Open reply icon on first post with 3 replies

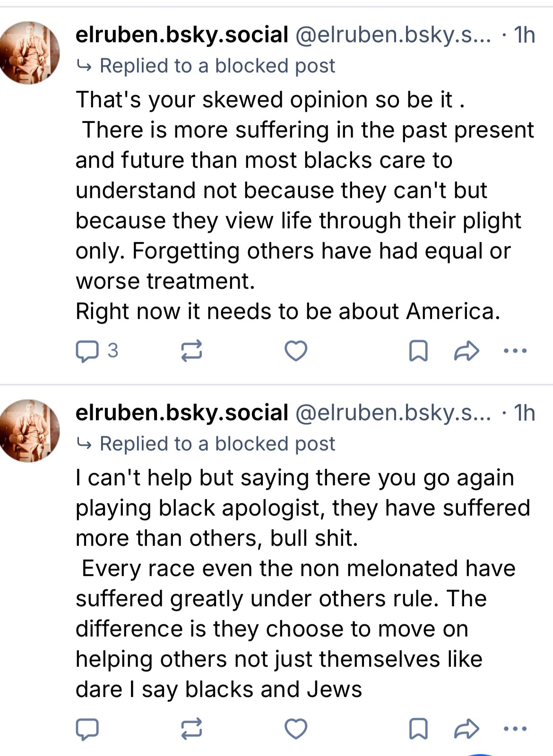(x=88, y=351)
